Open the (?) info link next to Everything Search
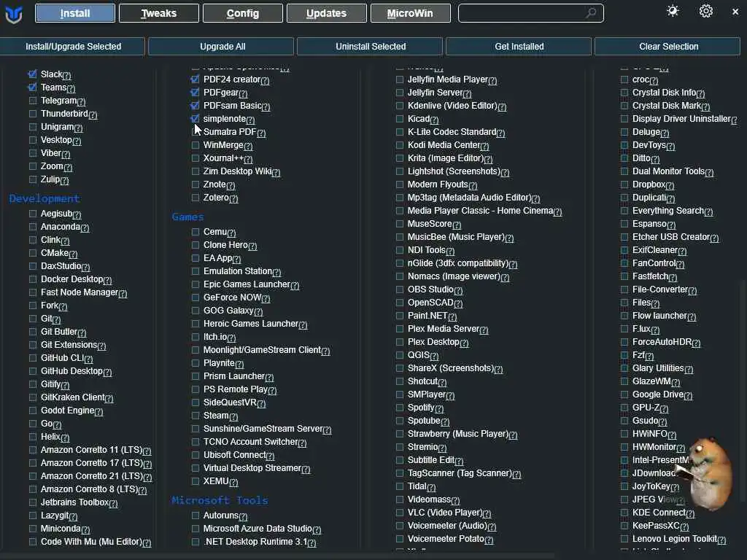 click(708, 212)
